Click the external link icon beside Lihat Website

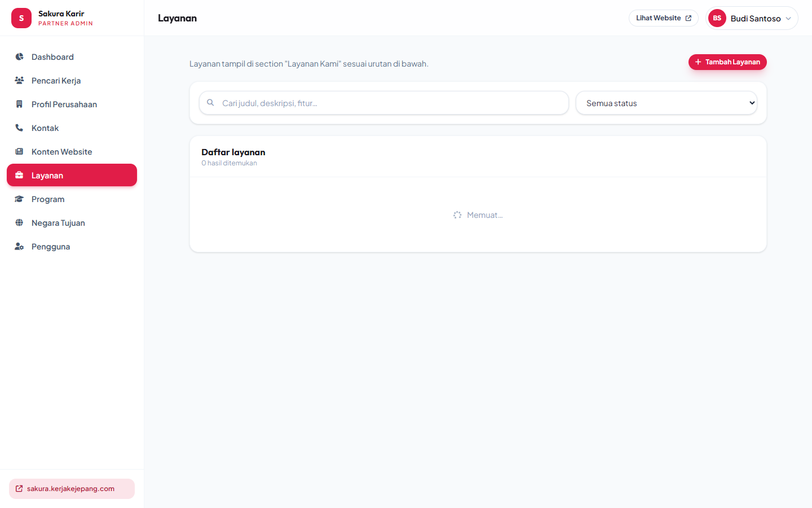click(689, 18)
